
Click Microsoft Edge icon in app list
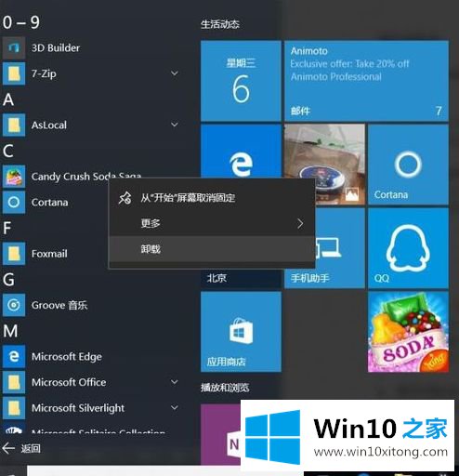click(x=14, y=356)
